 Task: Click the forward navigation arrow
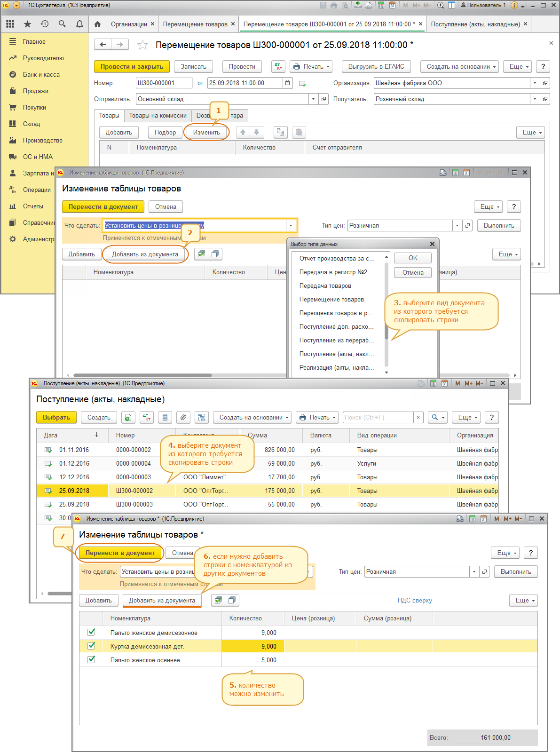[120, 45]
